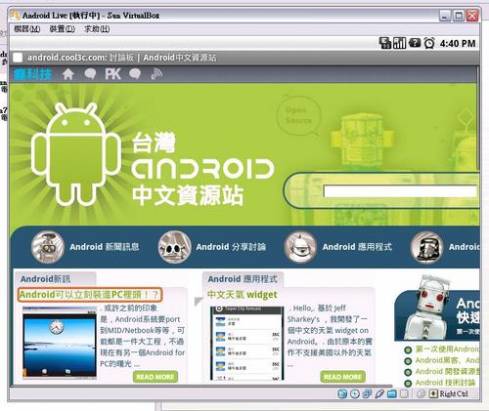This screenshot has height=411, width=489.
Task: Open the first VirtualBox menu, labelled (M)
Action: coord(27,29)
